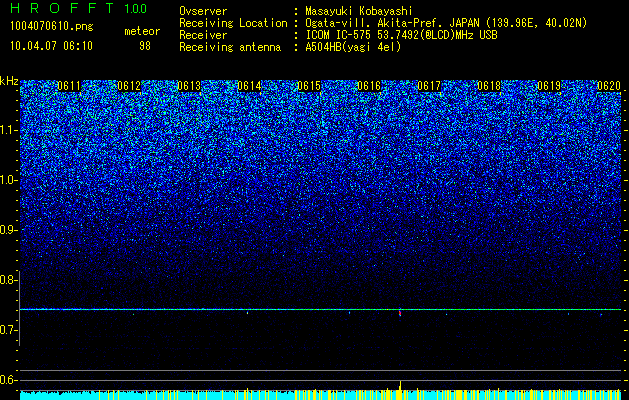This screenshot has width=629, height=400.
Task: Click the 0614 time marker
Action: [249, 86]
